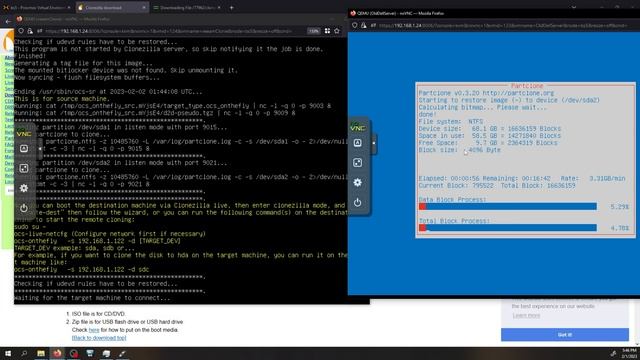Toggle fullscreen icon in right noVNC sidebar

358,163
